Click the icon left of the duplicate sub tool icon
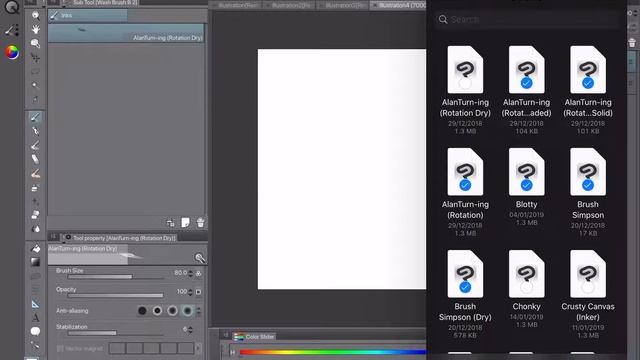 tap(170, 222)
